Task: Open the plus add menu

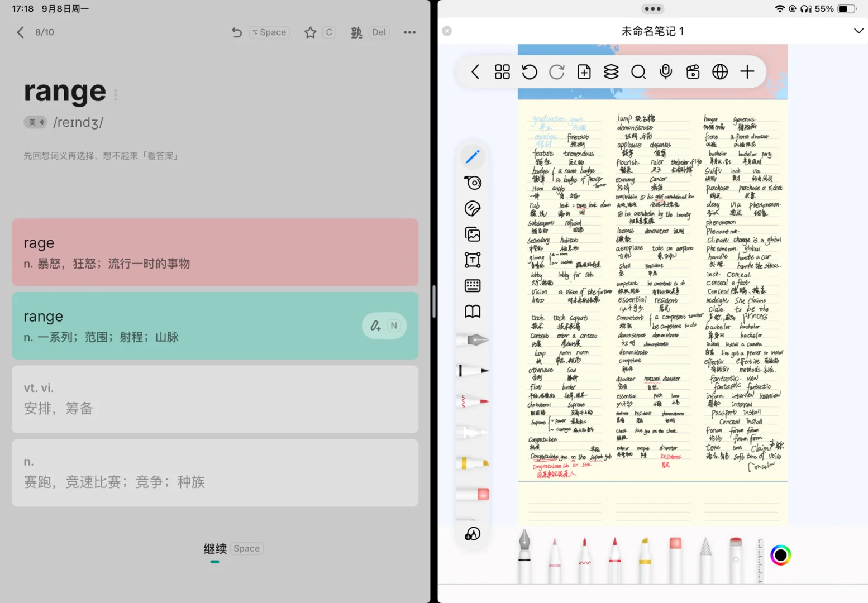Action: [747, 72]
